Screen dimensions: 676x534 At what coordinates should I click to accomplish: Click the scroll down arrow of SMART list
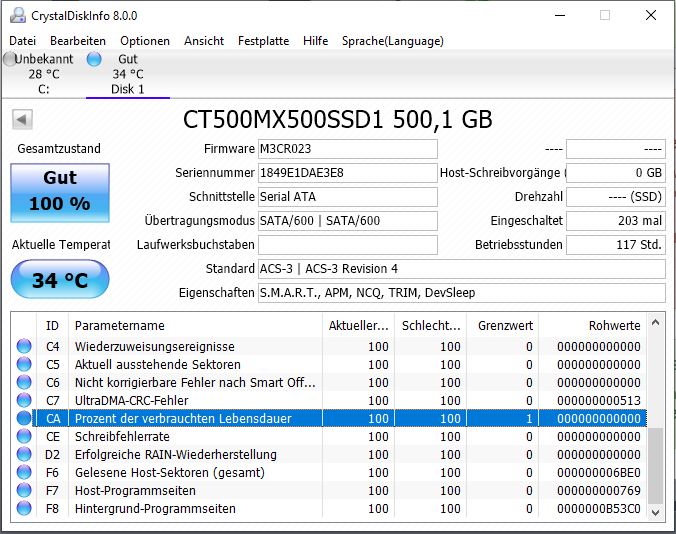[x=655, y=512]
